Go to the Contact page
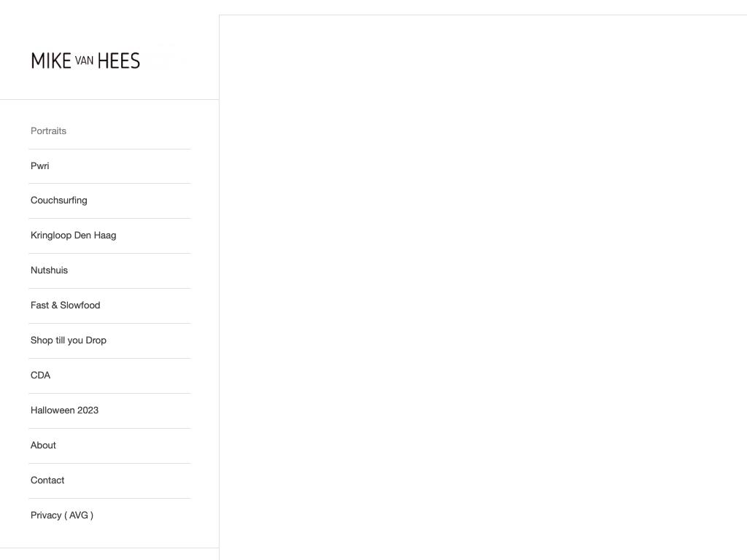 point(47,481)
